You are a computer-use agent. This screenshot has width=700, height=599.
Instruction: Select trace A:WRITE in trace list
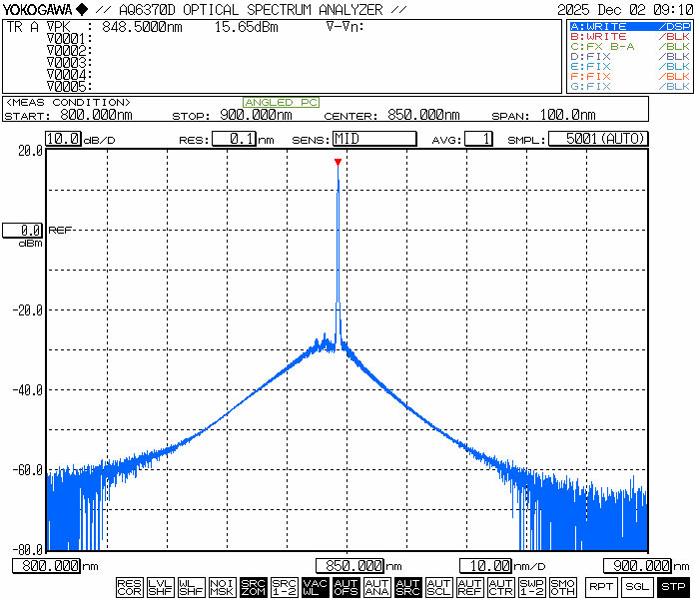[629, 26]
